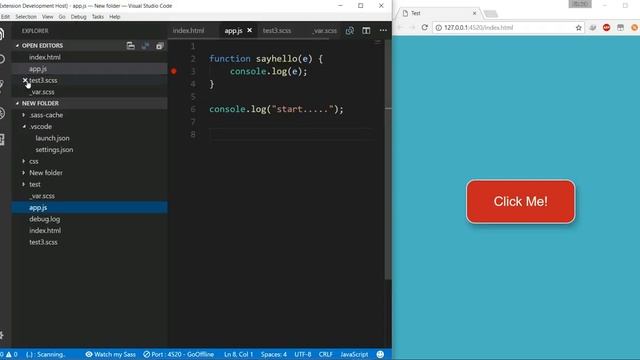This screenshot has height=360, width=640.
Task: Switch to the index.html editor tab
Action: point(188,31)
